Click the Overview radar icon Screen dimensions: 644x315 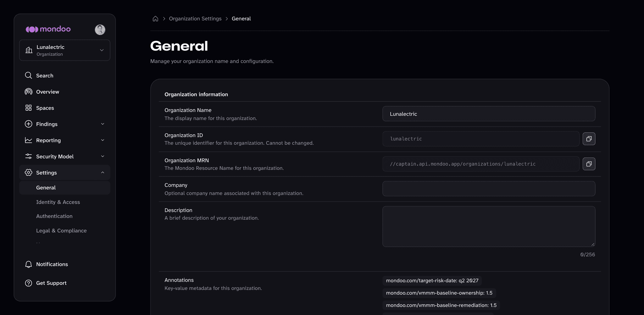click(x=28, y=91)
